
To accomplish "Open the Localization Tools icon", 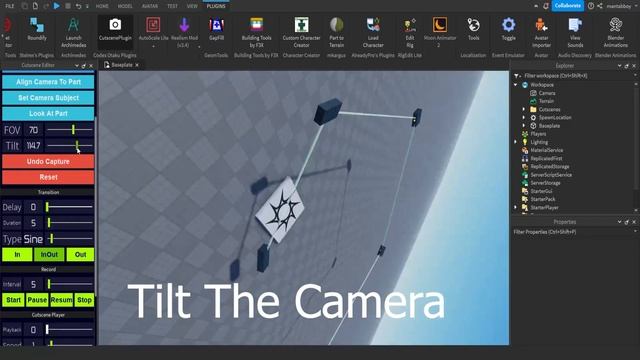I will click(473, 29).
